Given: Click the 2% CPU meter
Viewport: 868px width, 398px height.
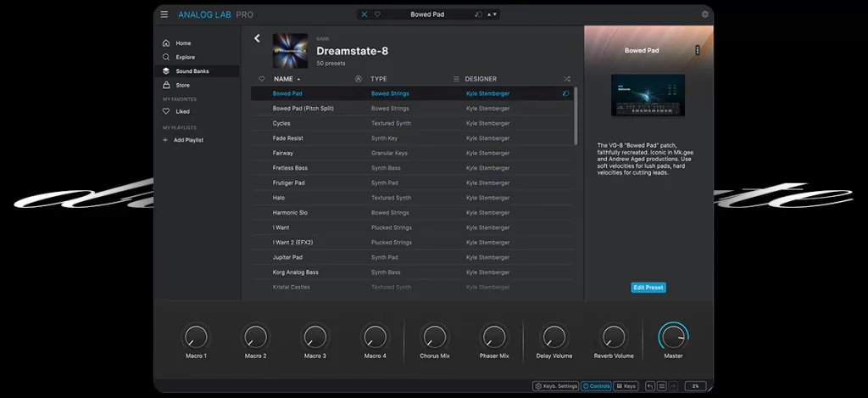Looking at the screenshot, I should (695, 386).
